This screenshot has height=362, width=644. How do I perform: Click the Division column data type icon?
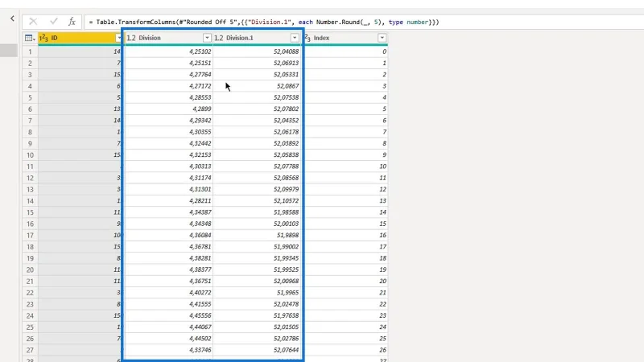tap(130, 38)
